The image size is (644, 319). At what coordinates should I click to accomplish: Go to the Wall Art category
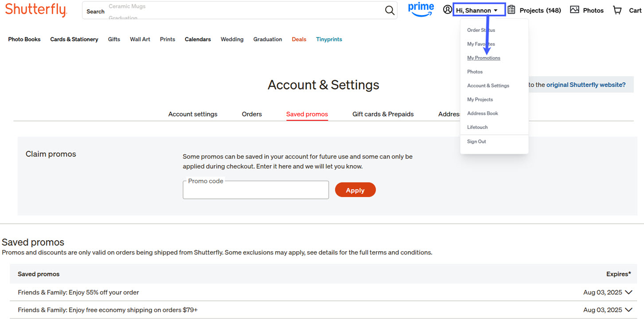(x=140, y=39)
